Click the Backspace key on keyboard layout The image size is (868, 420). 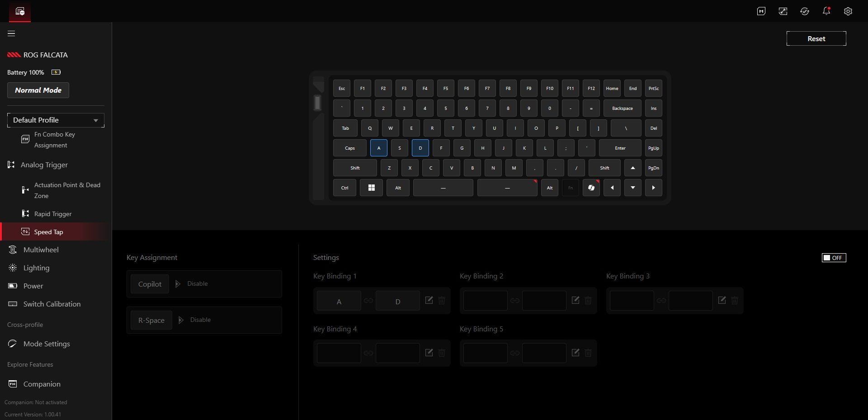click(x=623, y=108)
